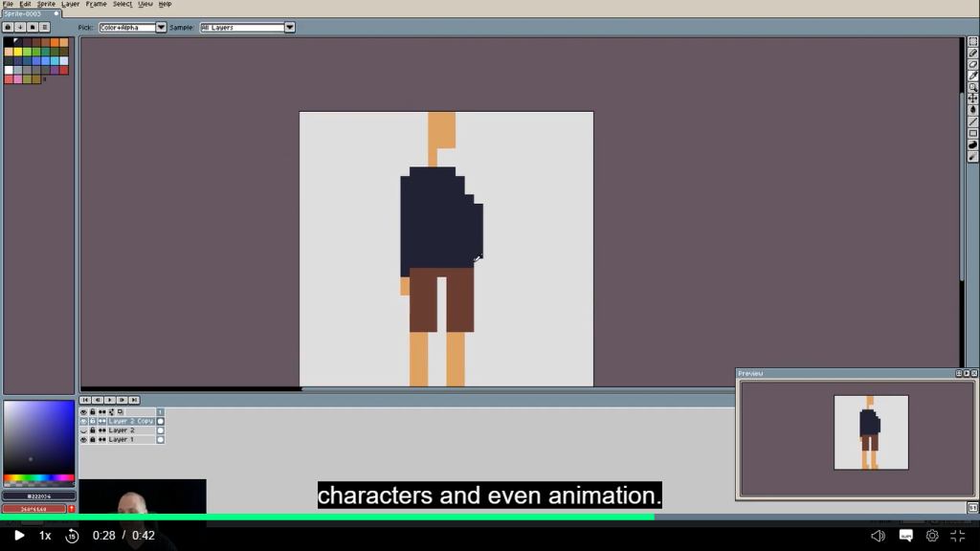
Task: Open the palette options menu icon
Action: tap(44, 27)
